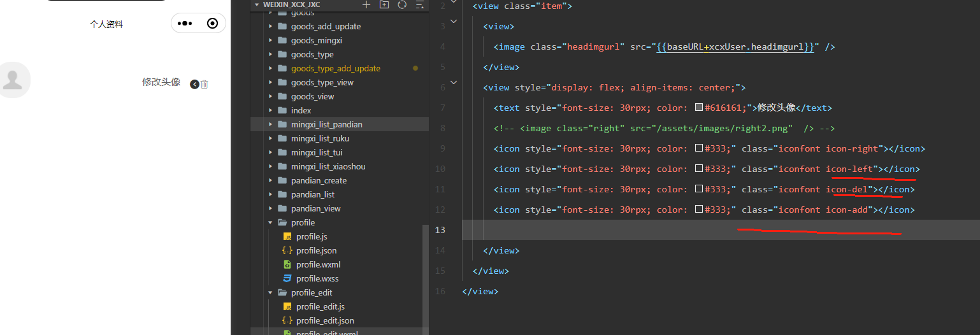Click the left arrow icon in preview
Viewport: 980px width, 335px height.
click(194, 84)
